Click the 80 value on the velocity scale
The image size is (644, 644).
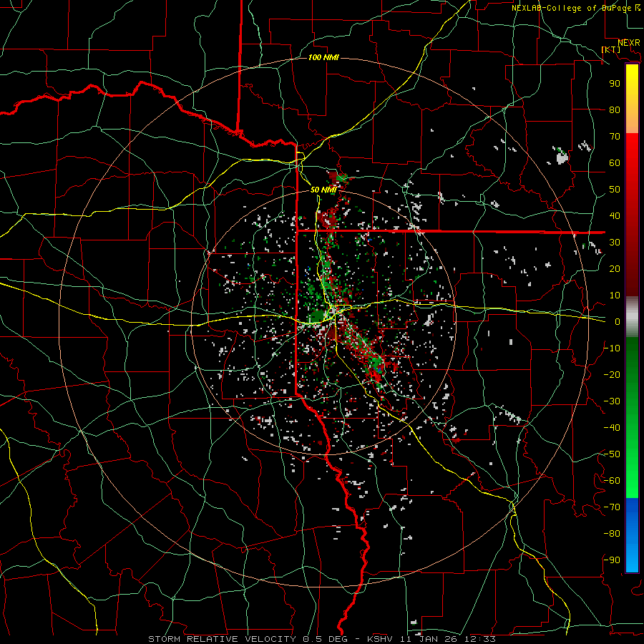[615, 110]
